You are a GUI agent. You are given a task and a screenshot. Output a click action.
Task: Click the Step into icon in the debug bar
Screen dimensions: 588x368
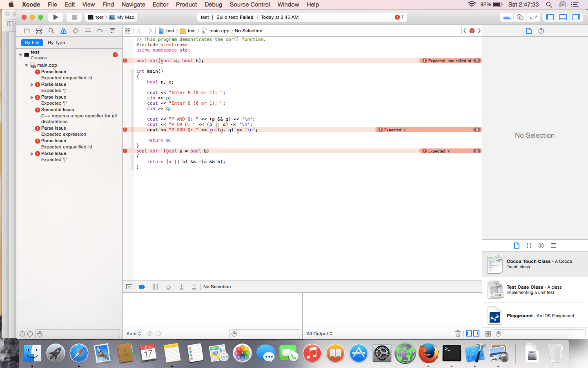(181, 287)
